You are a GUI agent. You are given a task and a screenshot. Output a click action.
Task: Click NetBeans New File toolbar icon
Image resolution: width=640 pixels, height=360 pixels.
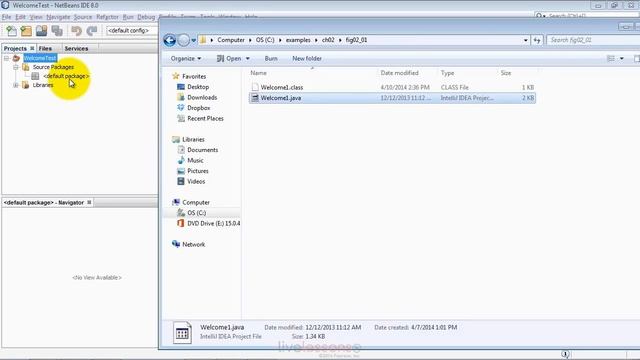(x=11, y=31)
